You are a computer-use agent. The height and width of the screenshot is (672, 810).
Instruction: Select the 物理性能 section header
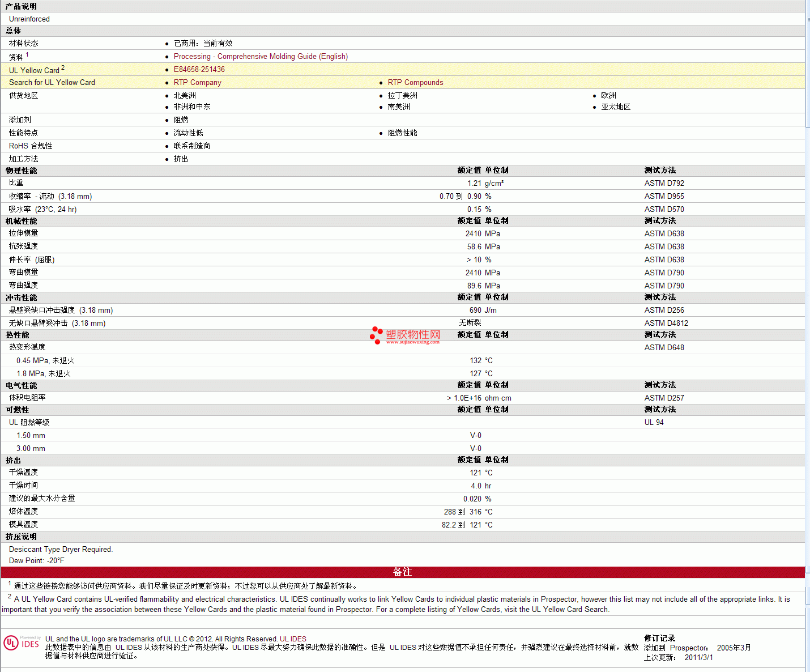click(x=22, y=171)
